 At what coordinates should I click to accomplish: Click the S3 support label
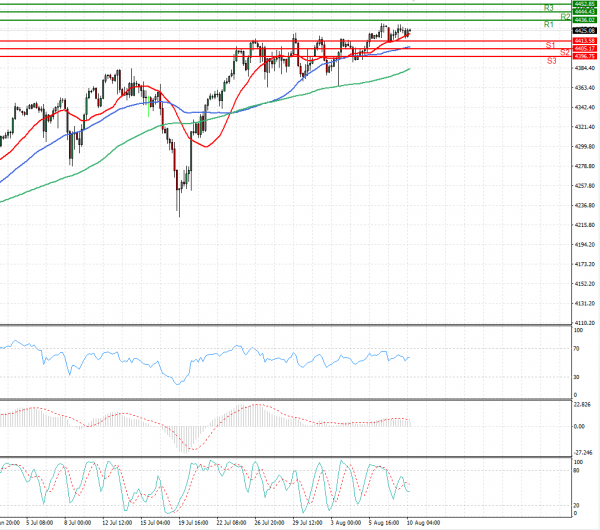551,60
